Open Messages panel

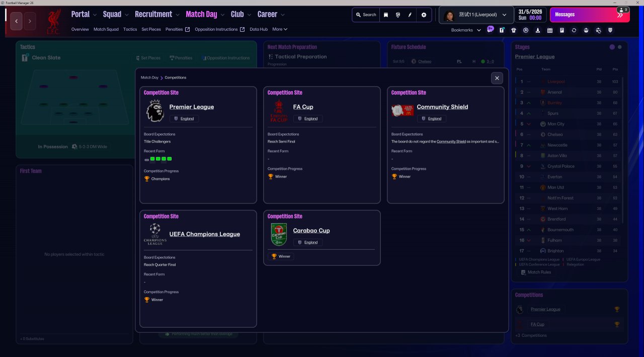pos(589,15)
